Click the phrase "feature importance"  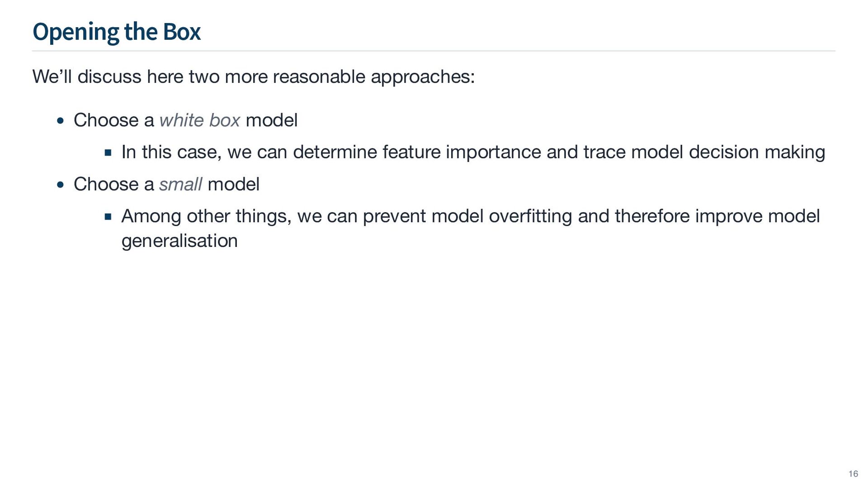(x=462, y=152)
